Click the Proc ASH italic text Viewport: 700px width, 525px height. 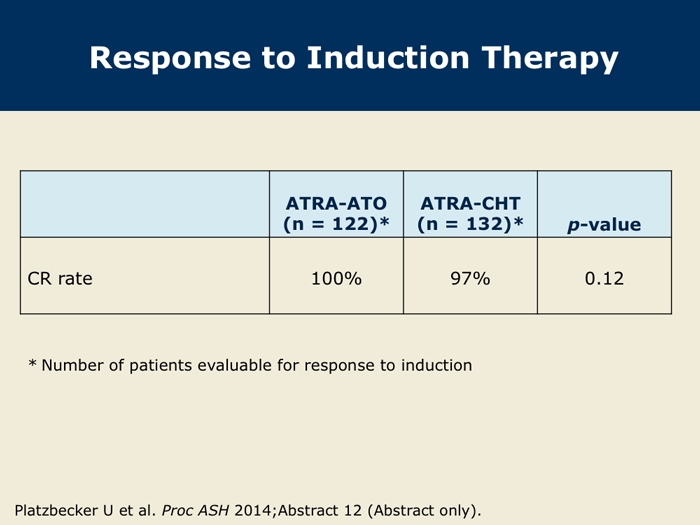[196, 510]
